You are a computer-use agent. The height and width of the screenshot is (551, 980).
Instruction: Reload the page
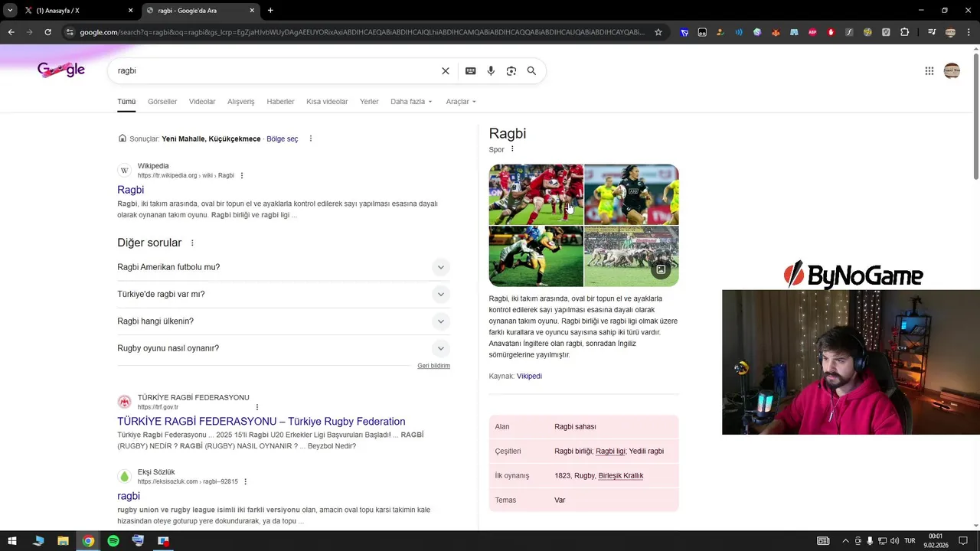point(47,32)
